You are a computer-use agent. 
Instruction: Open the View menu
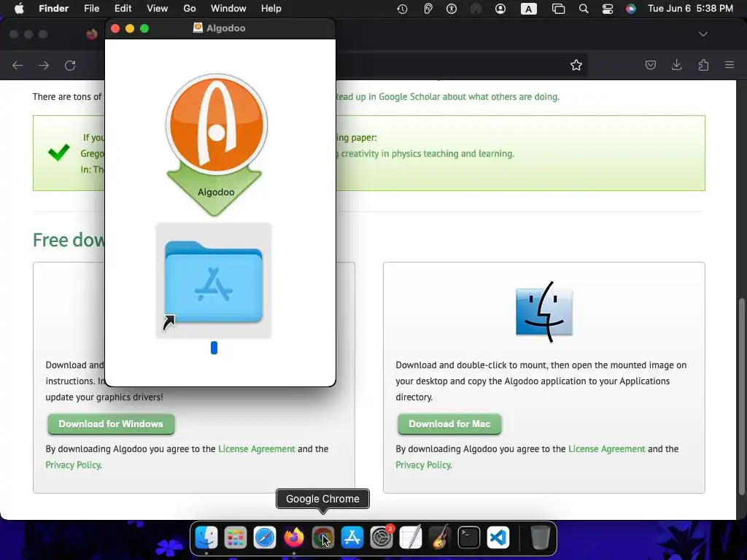[158, 9]
